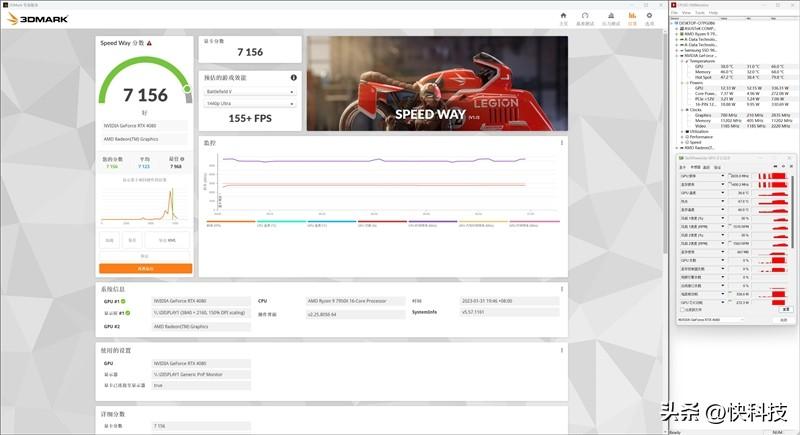Toggle the orange frame rate legend item
The image size is (800, 435).
(231, 223)
